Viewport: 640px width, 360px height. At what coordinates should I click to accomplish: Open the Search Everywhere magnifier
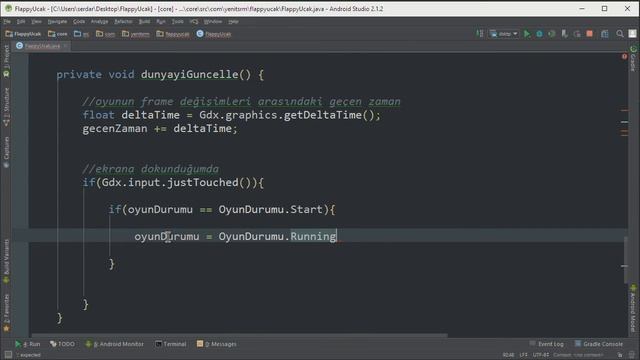coord(620,34)
